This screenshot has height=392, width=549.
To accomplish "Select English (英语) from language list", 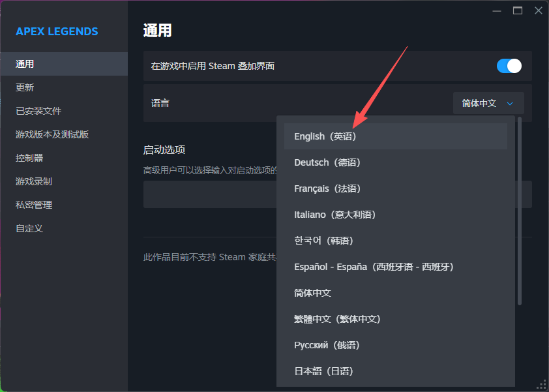I will 396,136.
